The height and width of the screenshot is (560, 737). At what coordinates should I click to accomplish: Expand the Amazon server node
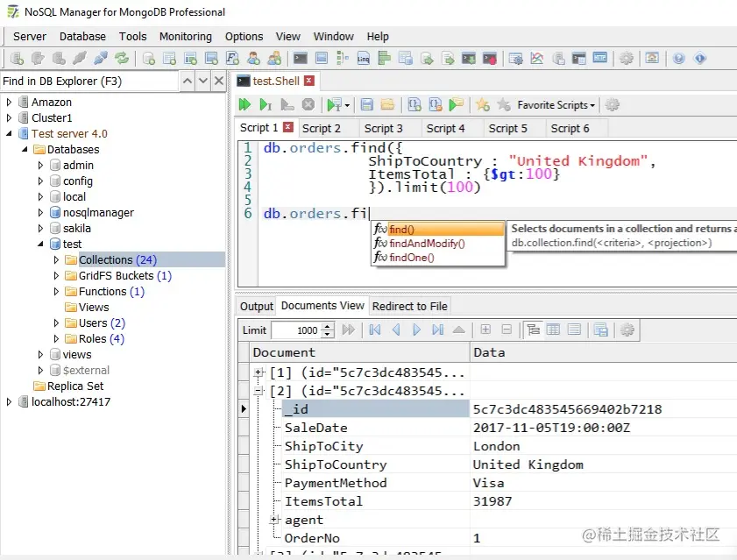pos(9,102)
